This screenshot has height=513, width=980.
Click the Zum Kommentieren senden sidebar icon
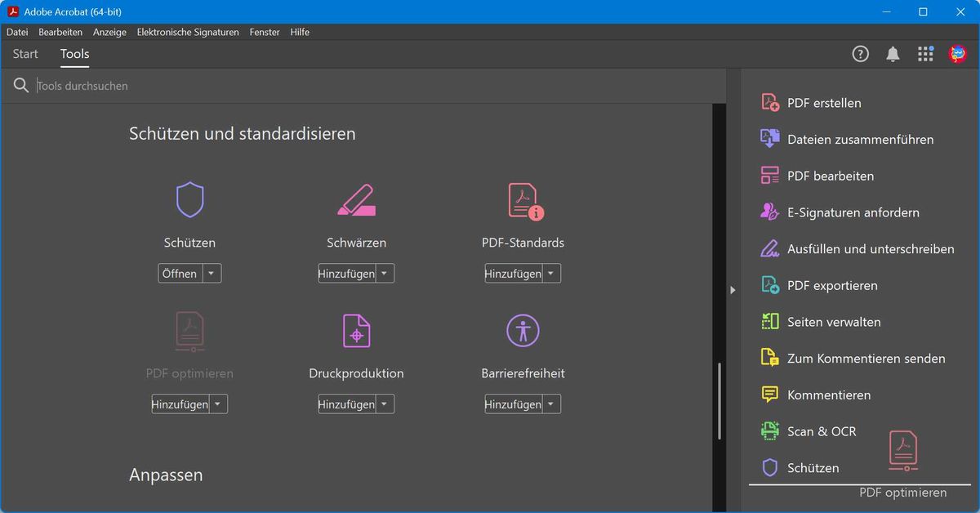(770, 358)
